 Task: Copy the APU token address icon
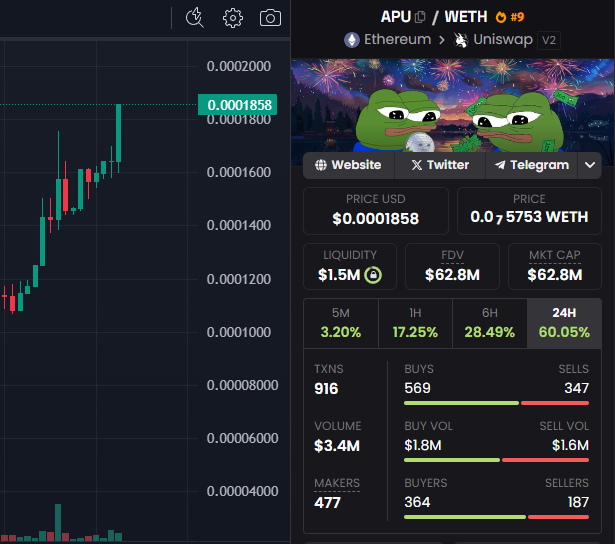(x=420, y=17)
